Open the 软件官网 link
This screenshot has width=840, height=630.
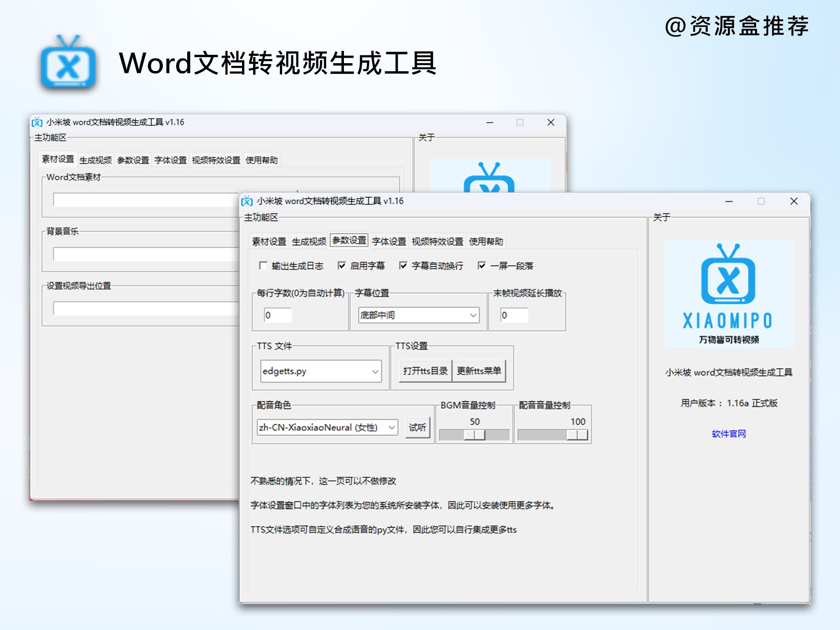729,434
